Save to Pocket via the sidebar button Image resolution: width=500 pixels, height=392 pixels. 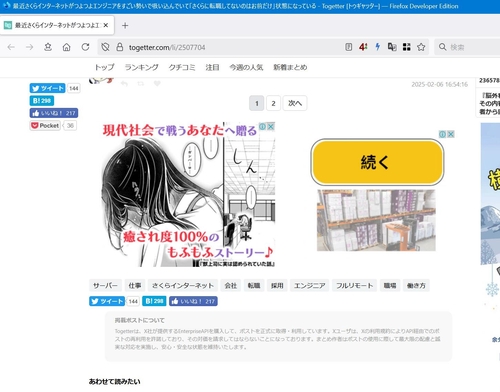[45, 126]
